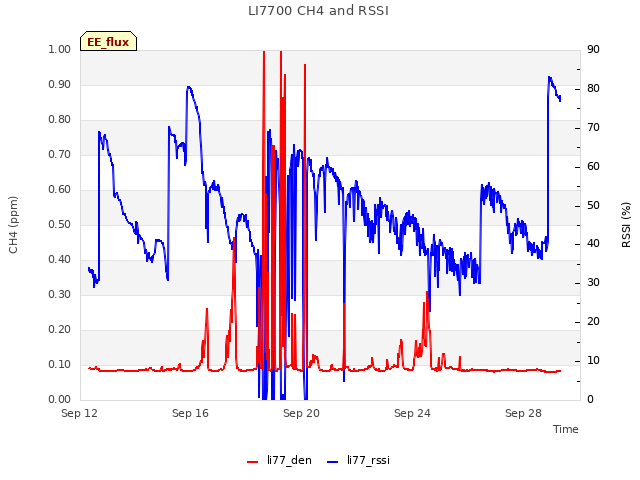Click the blue RSSI peak near Sep 29
The image size is (640, 480).
coord(549,77)
